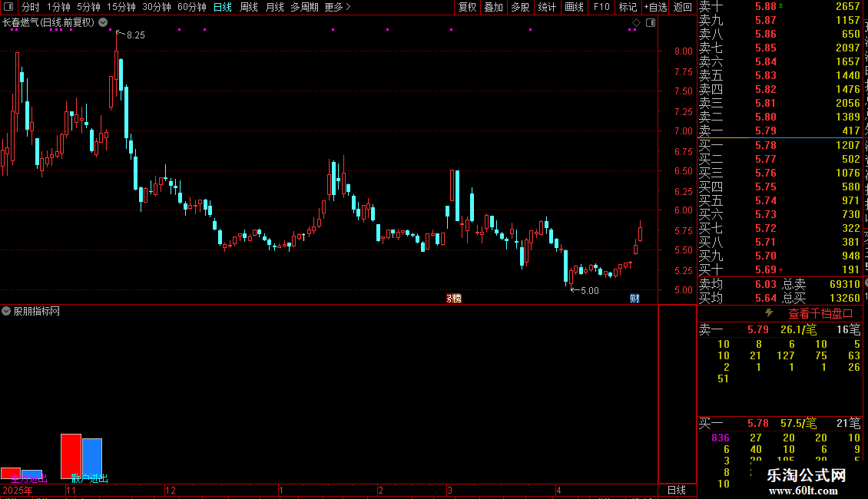868x499 pixels.
Task: Switch to 月线 monthly chart
Action: 274,7
